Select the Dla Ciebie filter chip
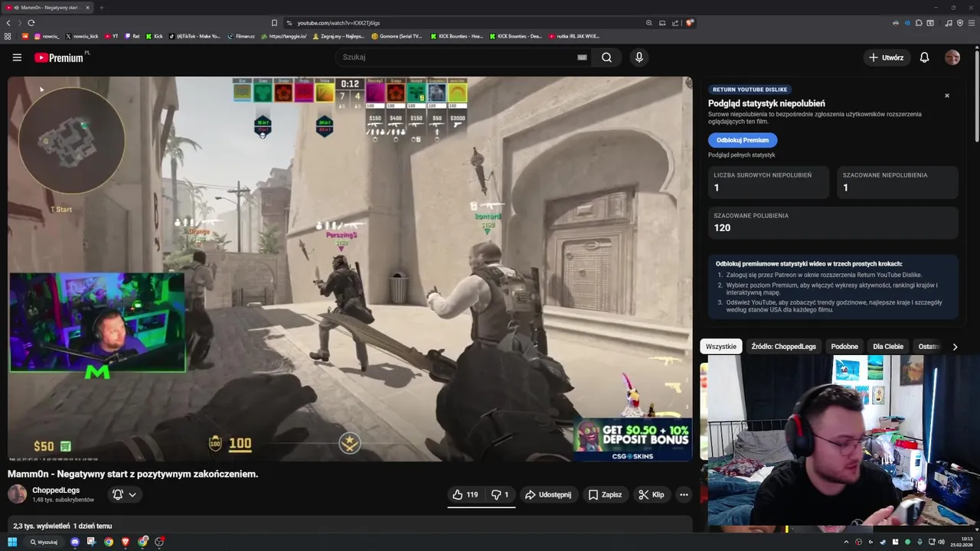This screenshot has width=980, height=551. (888, 347)
